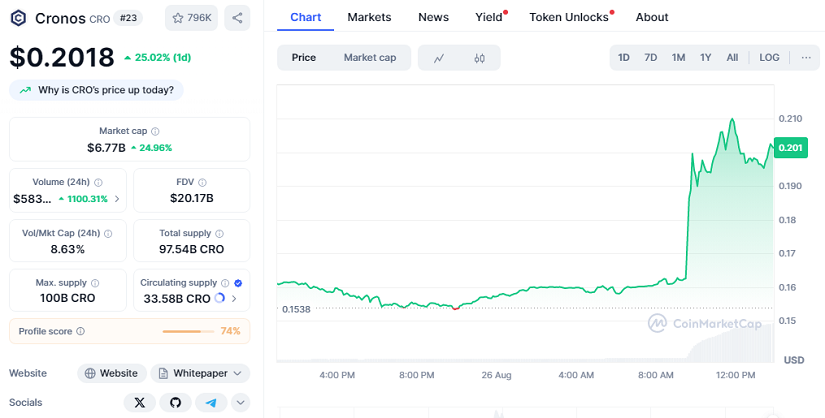Set chart range to 1M
The image size is (825, 418).
(678, 57)
